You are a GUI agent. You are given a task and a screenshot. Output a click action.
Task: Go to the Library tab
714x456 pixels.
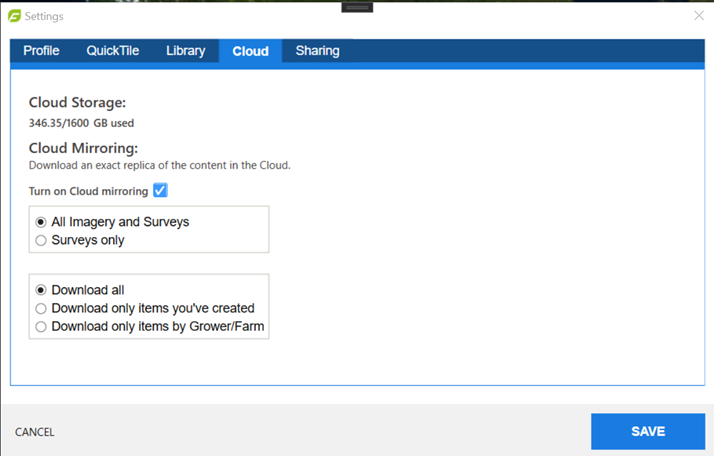point(185,51)
